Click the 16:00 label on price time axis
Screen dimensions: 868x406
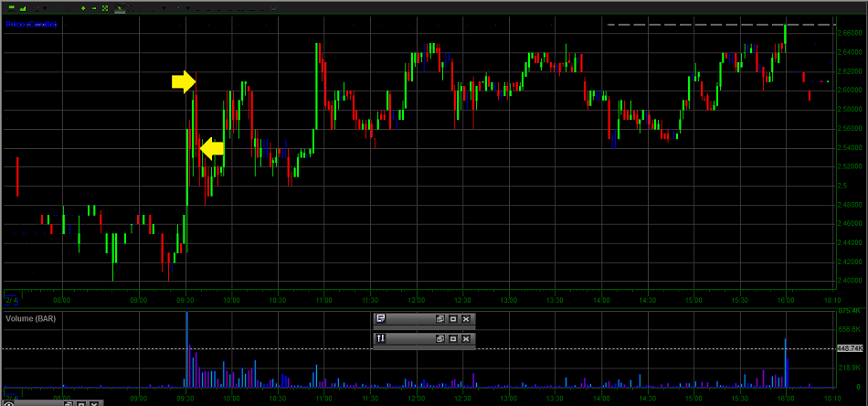point(786,300)
